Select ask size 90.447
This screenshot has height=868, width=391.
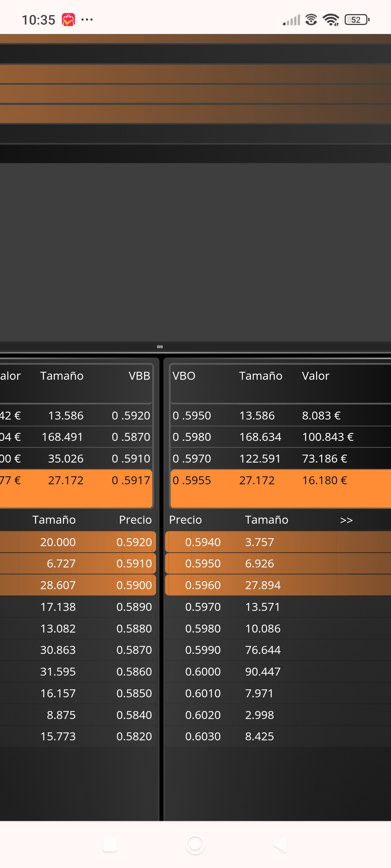coord(263,672)
